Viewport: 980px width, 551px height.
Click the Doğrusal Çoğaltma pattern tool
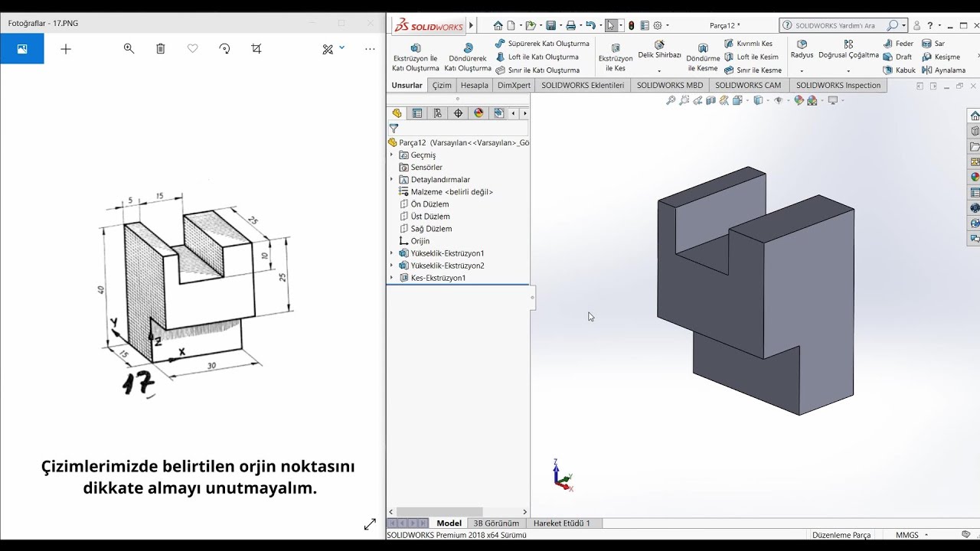[x=848, y=50]
